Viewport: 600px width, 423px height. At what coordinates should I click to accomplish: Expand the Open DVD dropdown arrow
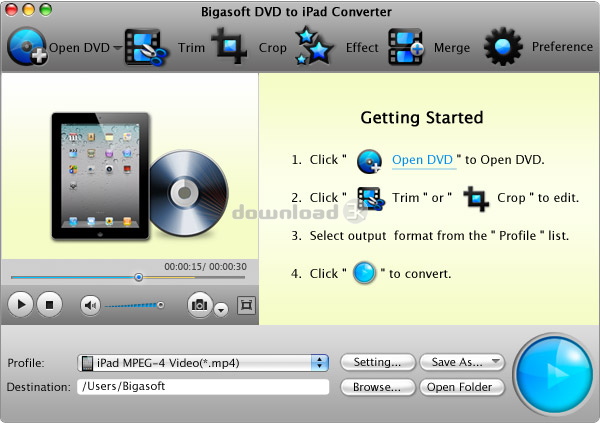point(117,48)
